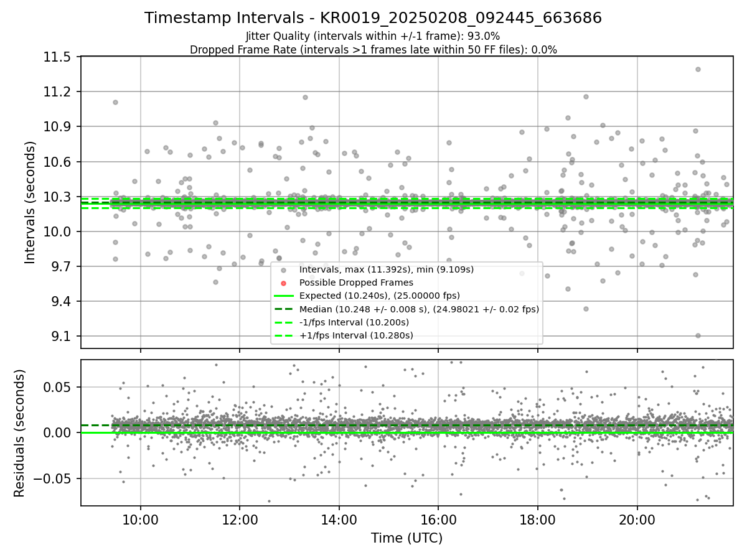Click the gray dot marker for Intervals legend
The image size is (747, 560).
(x=284, y=269)
